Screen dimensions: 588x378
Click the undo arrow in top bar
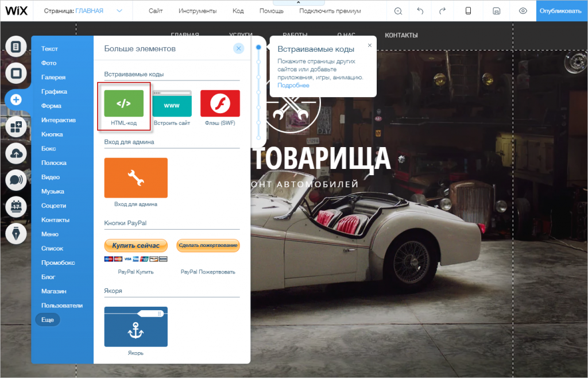420,11
